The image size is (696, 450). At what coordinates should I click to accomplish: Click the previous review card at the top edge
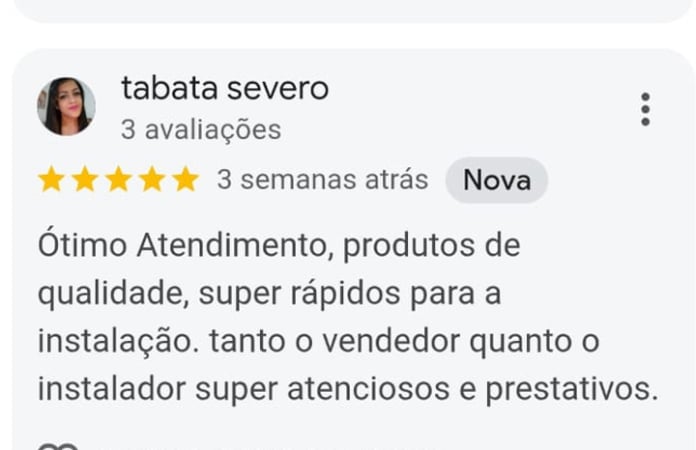(348, 10)
